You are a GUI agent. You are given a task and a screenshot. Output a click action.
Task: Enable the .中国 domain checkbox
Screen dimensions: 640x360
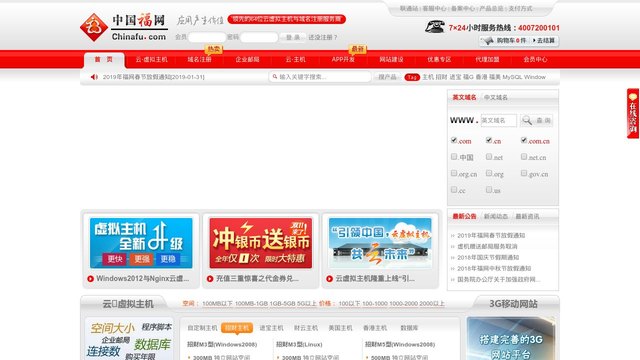pos(454,156)
